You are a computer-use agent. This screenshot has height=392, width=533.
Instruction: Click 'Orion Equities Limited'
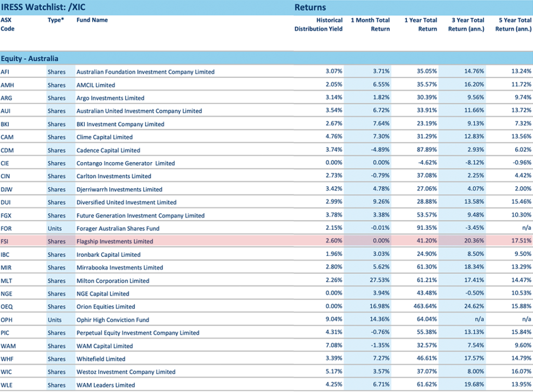tap(106, 306)
